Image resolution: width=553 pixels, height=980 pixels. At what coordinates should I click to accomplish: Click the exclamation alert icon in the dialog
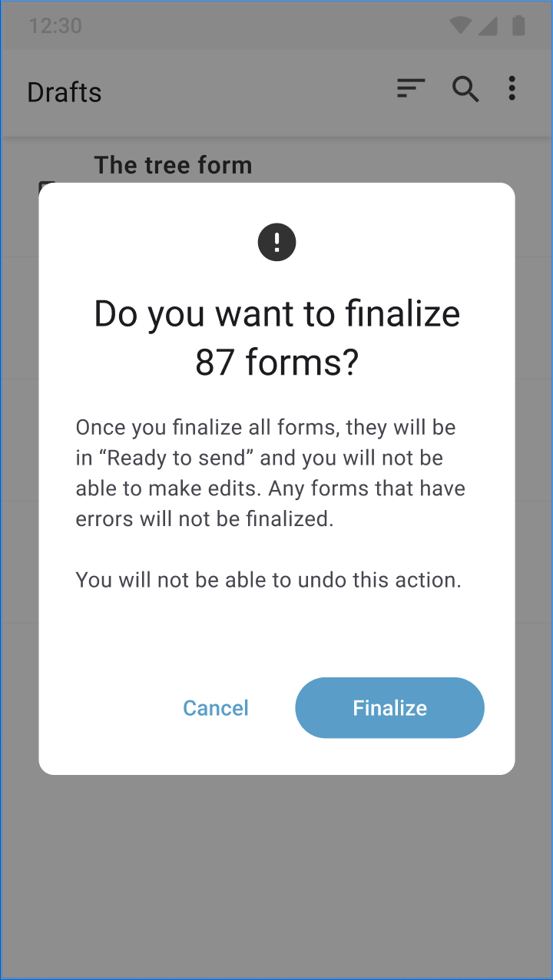pyautogui.click(x=276, y=242)
